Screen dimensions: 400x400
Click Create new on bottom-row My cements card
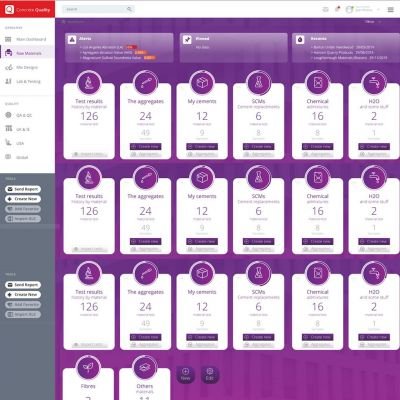coord(202,337)
